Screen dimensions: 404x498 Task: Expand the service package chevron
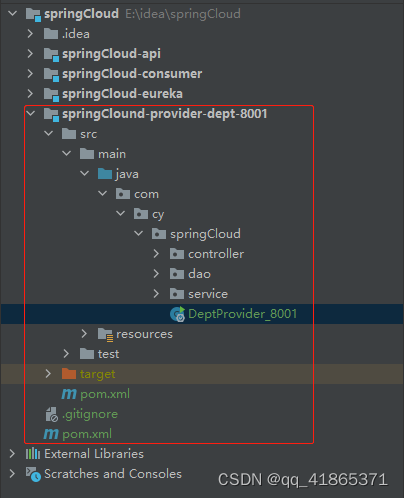(156, 294)
